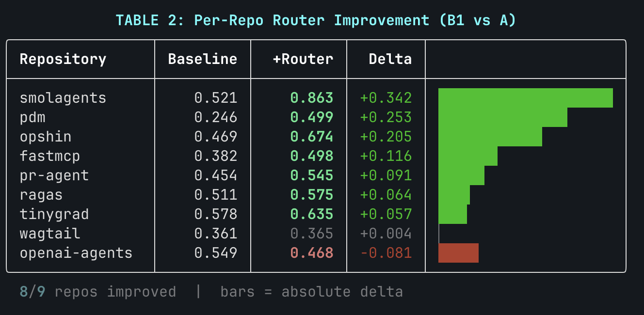Click baseline value 0.469 for opshin
The width and height of the screenshot is (644, 315).
coord(216,137)
